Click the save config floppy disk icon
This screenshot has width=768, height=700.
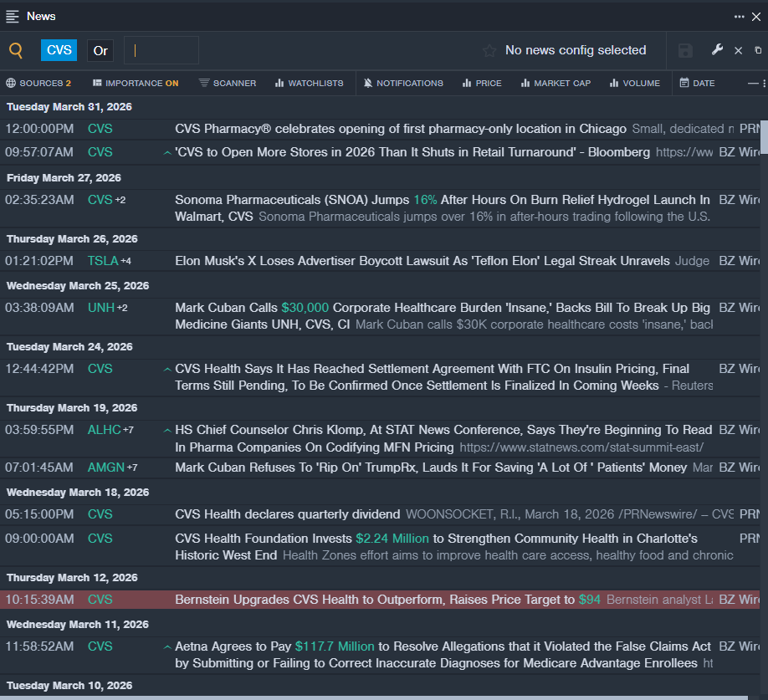pos(685,51)
